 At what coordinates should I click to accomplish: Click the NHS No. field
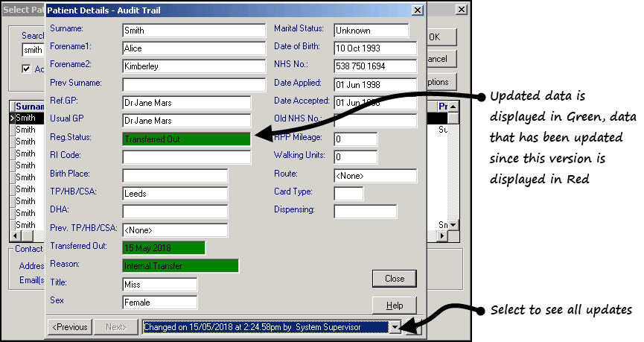374,66
